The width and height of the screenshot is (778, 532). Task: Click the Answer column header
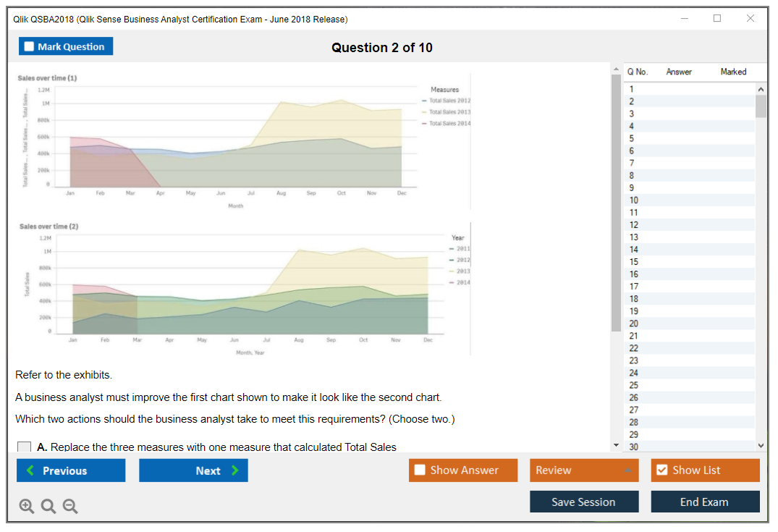tap(679, 72)
